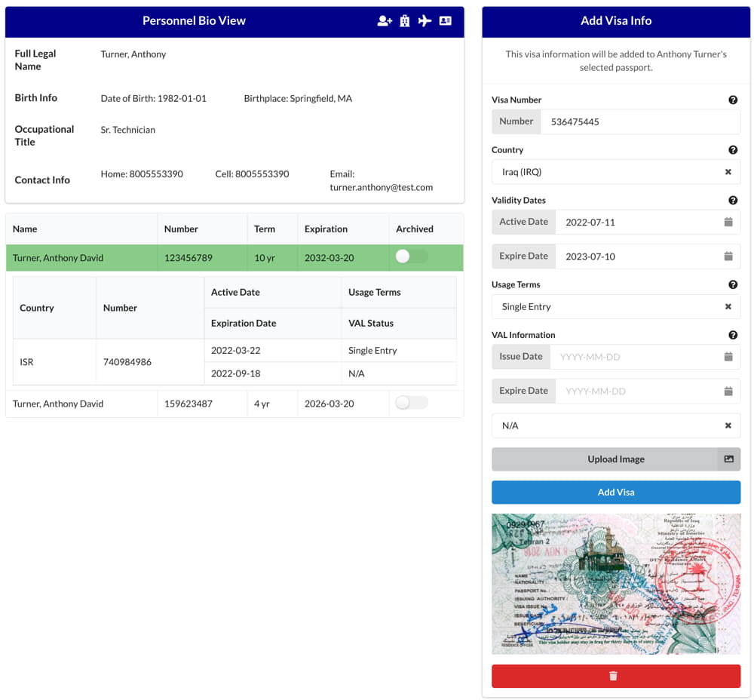Open calendar for visa Active Date
Image resolution: width=754 pixels, height=700 pixels.
point(728,223)
